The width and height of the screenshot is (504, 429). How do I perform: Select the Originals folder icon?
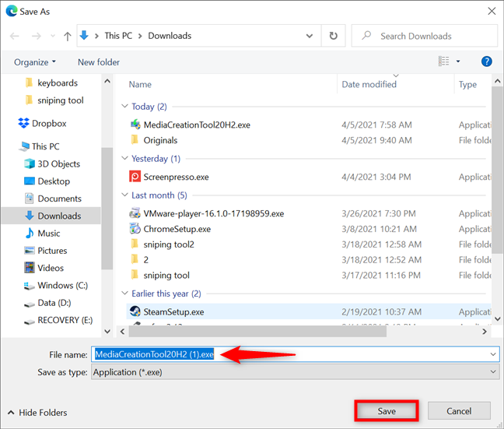click(135, 140)
